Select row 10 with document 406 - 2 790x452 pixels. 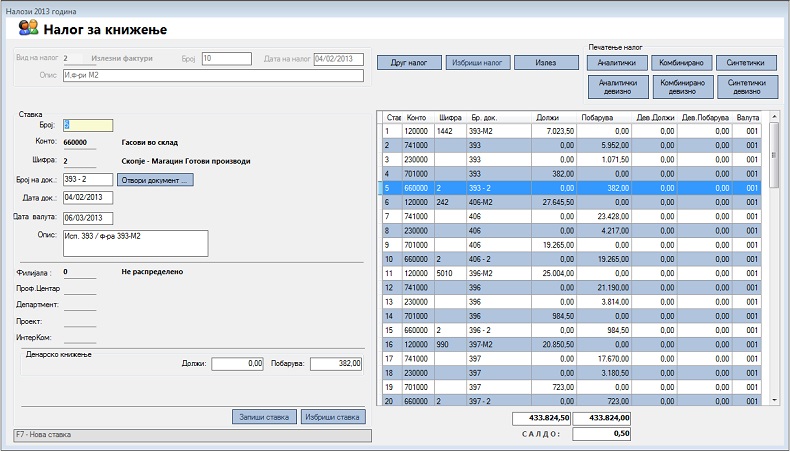click(x=571, y=259)
